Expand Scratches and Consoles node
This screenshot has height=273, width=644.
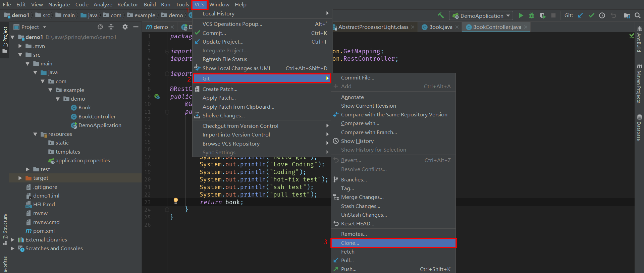click(12, 249)
